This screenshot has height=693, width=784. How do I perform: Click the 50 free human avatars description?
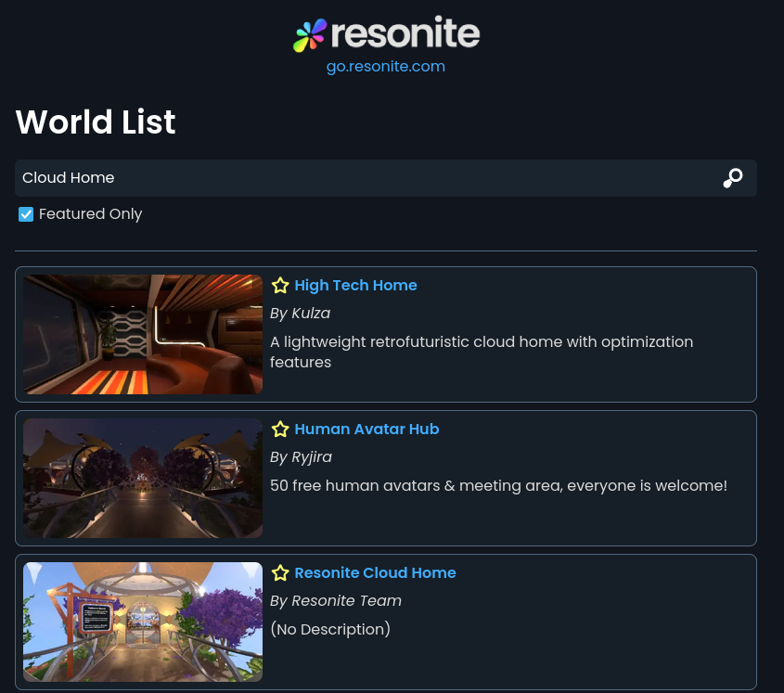point(498,485)
